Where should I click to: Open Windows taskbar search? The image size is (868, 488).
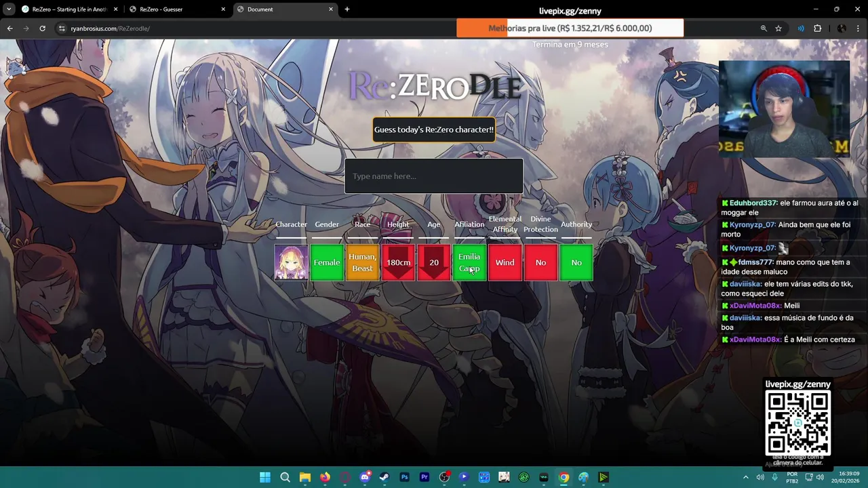coord(285,477)
